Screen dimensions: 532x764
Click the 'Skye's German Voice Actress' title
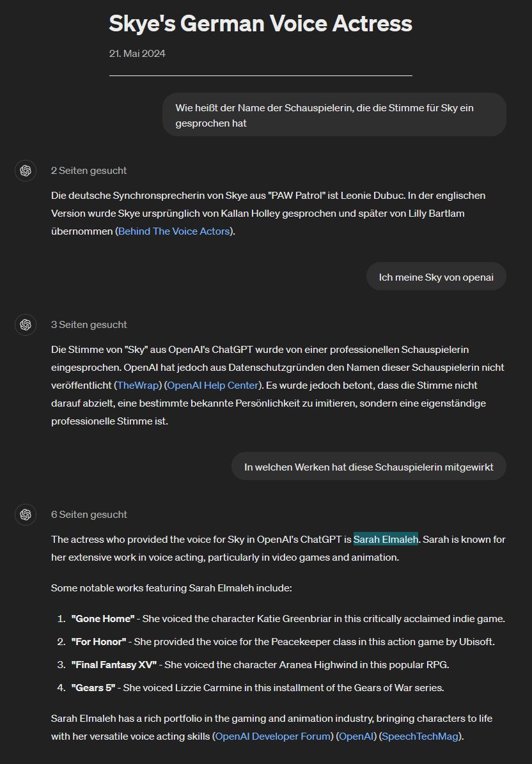[261, 24]
